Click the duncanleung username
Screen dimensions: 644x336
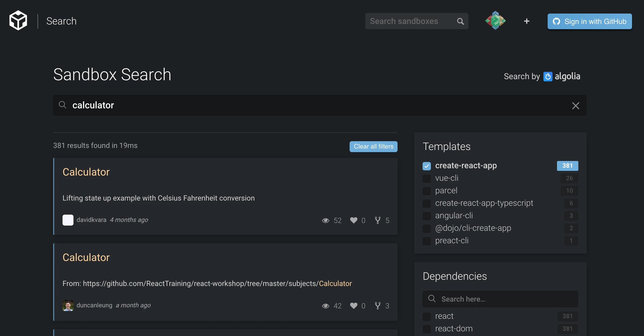(94, 305)
